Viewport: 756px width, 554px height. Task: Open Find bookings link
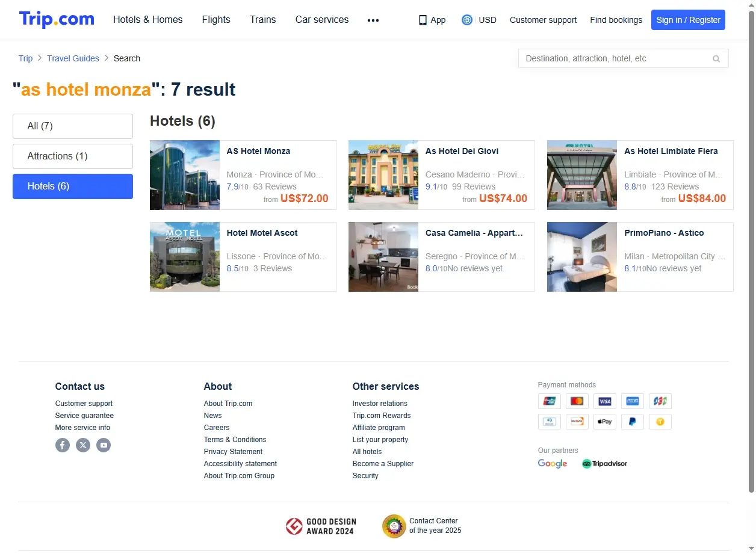[x=616, y=20]
